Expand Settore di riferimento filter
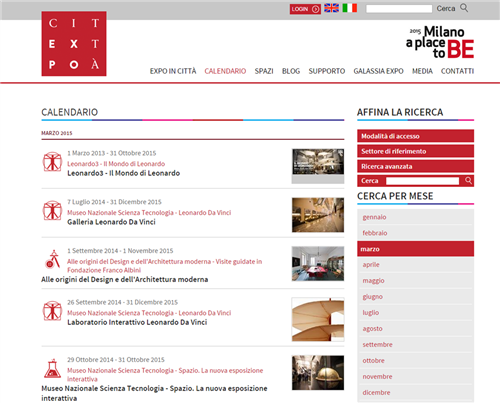Viewport: 500px width, 403px height. [x=415, y=151]
